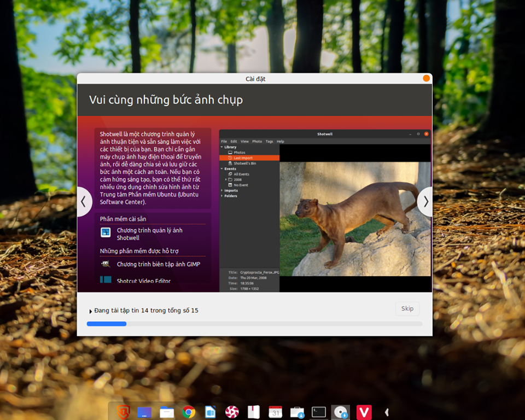The image size is (525, 420).
Task: Click the 'Phần mềm cài sẵn' heading
Action: coord(123,219)
